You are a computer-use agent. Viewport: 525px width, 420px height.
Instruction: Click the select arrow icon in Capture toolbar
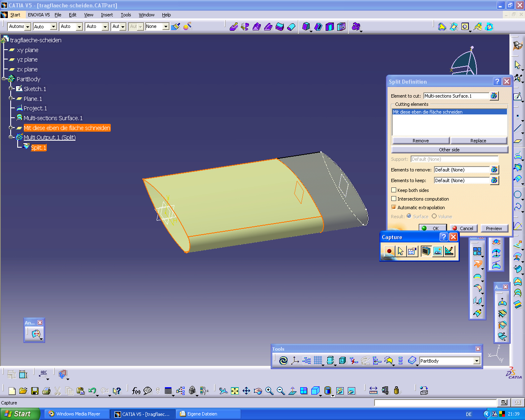point(401,251)
